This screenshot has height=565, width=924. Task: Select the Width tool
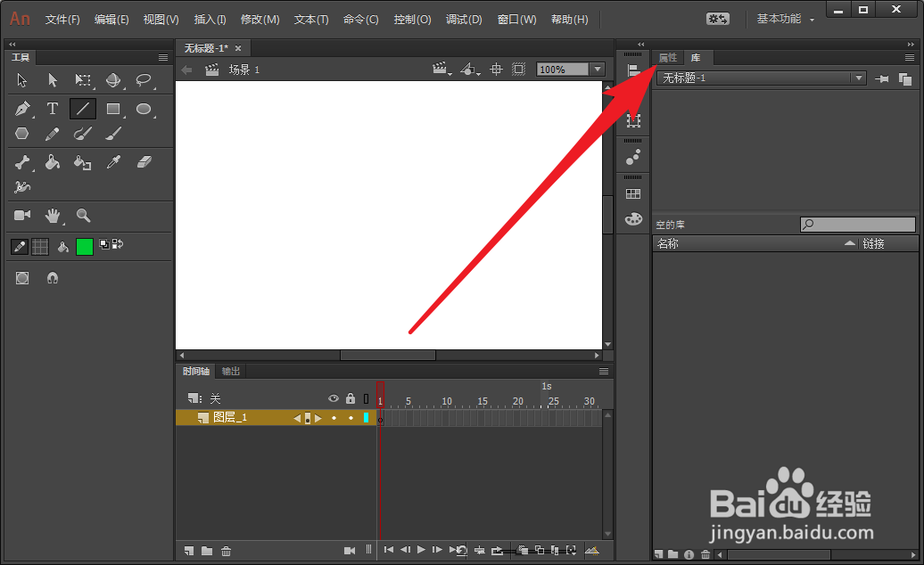(x=21, y=187)
